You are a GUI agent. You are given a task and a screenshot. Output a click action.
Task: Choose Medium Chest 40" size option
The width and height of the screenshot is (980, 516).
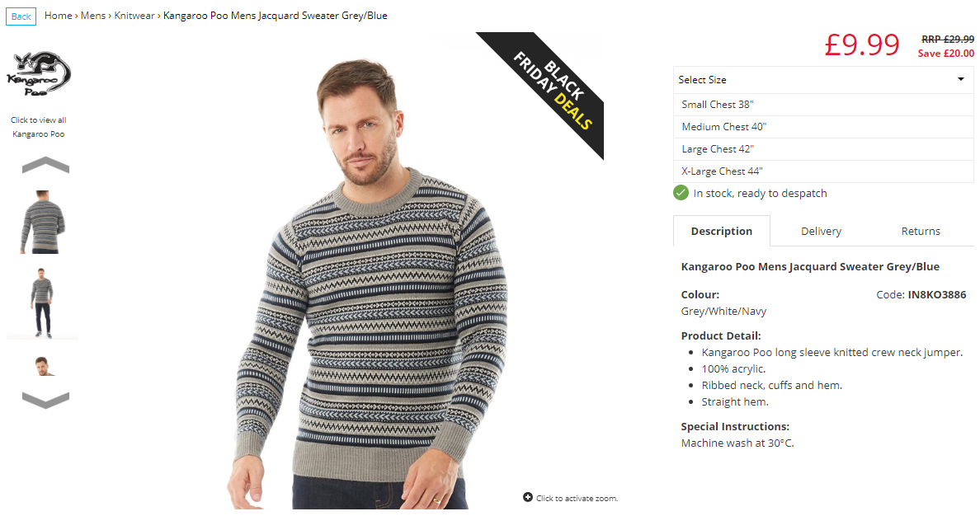pyautogui.click(x=823, y=127)
